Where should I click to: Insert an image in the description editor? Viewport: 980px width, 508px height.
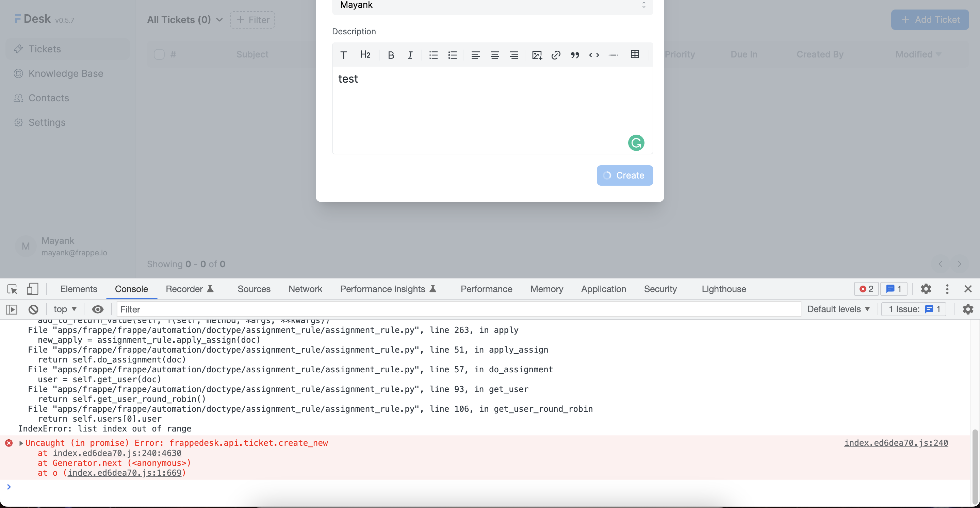[x=537, y=55]
